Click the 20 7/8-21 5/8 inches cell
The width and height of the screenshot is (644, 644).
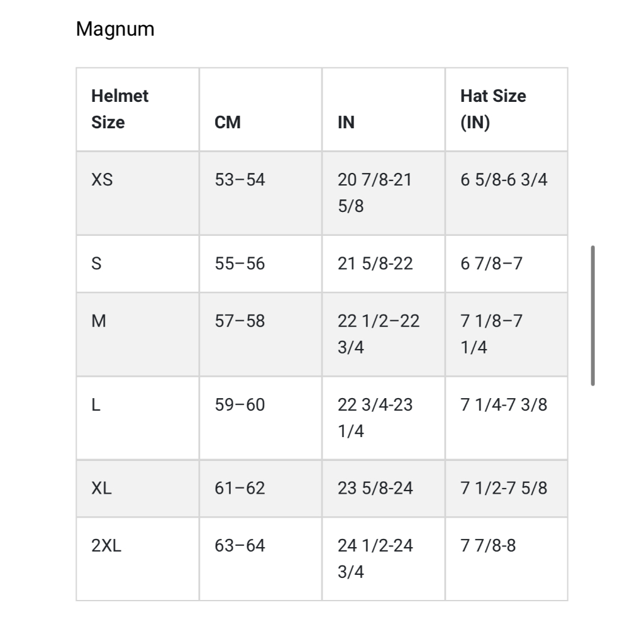tap(384, 193)
